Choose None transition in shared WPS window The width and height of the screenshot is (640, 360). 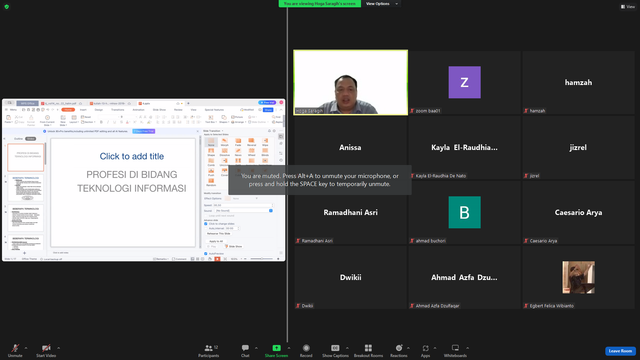click(211, 142)
